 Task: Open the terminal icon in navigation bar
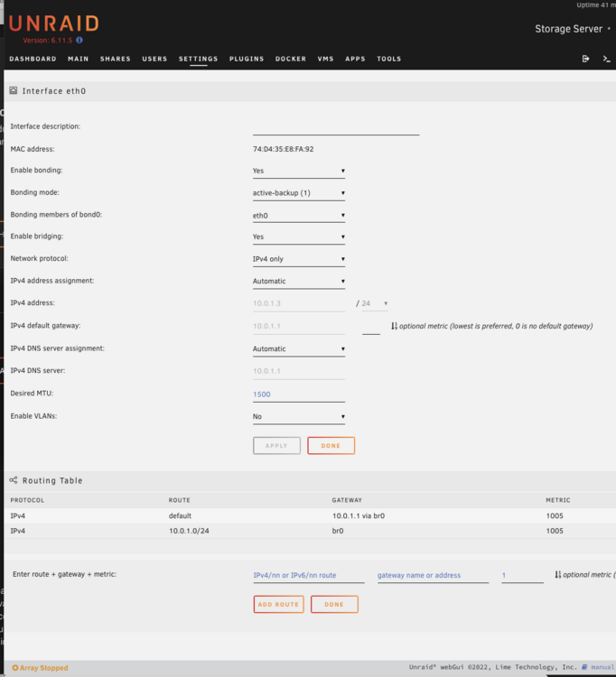(x=606, y=59)
